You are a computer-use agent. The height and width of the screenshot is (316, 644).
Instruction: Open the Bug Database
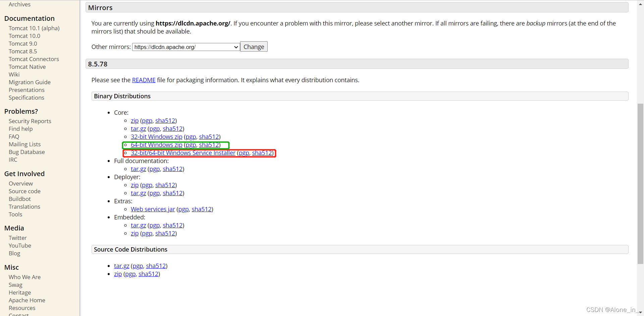pyautogui.click(x=27, y=152)
